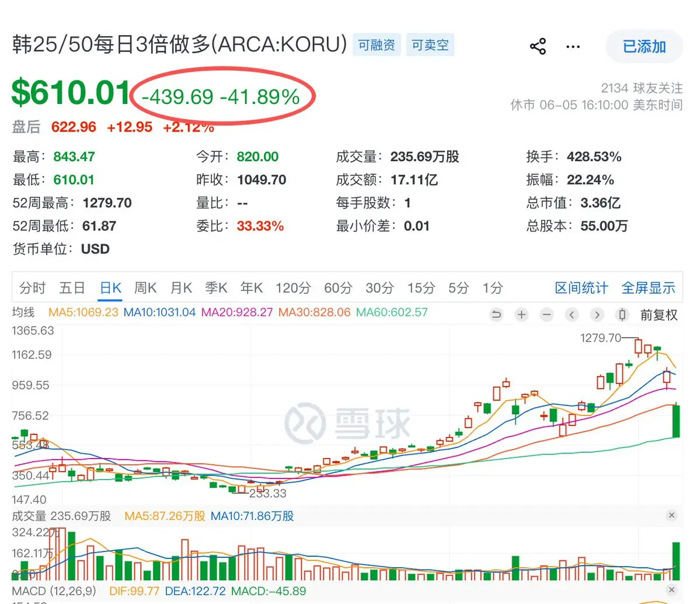Click the 总市值 value 3.36亿
Screen dimensions: 700x604
point(600,203)
